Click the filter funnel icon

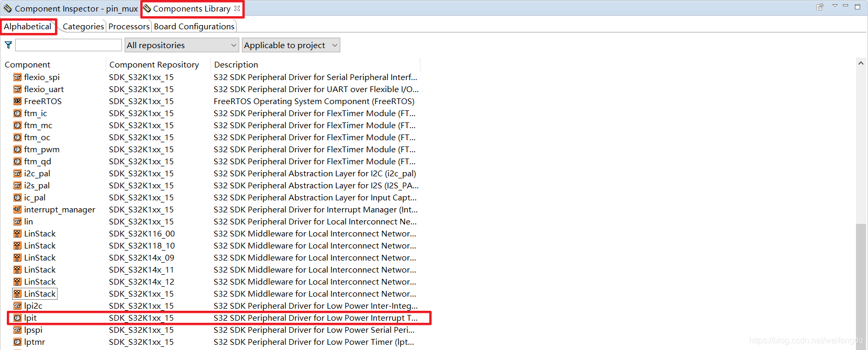(8, 45)
